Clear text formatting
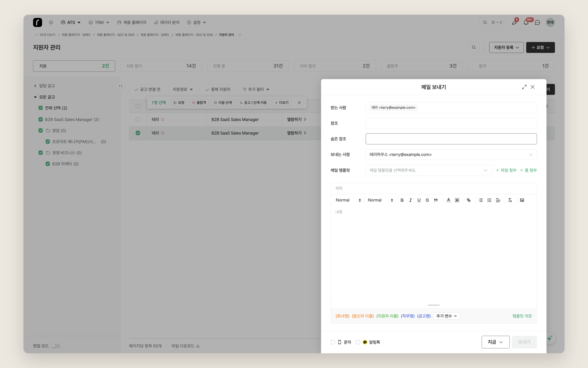The width and height of the screenshot is (588, 368). click(x=510, y=200)
